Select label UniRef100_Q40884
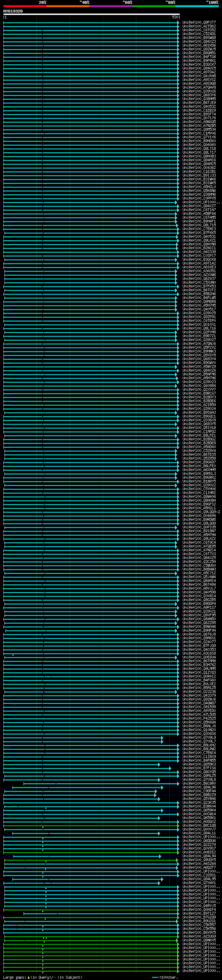 (199, 386)
